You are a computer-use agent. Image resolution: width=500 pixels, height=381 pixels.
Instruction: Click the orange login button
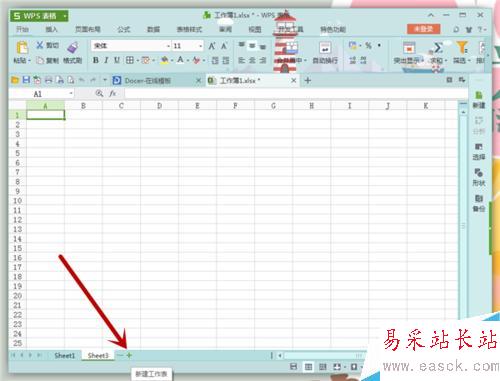coord(423,29)
